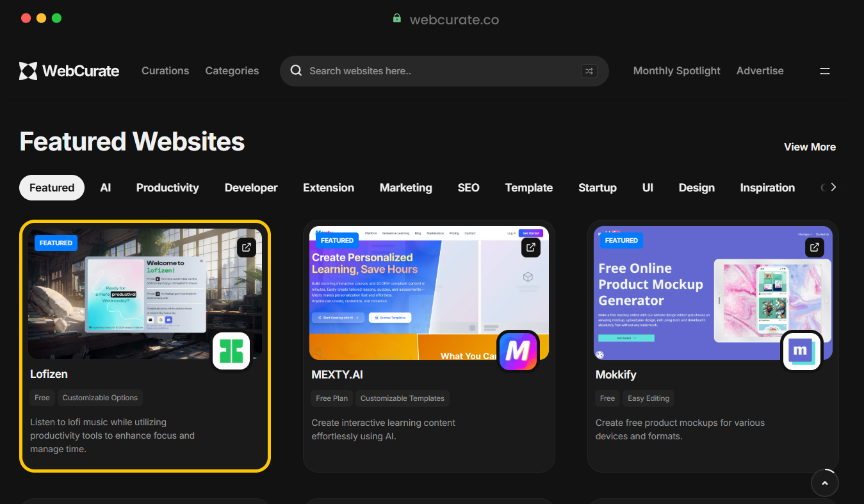Click the FEATURED badge on Mokkify card
864x504 pixels.
pos(621,240)
